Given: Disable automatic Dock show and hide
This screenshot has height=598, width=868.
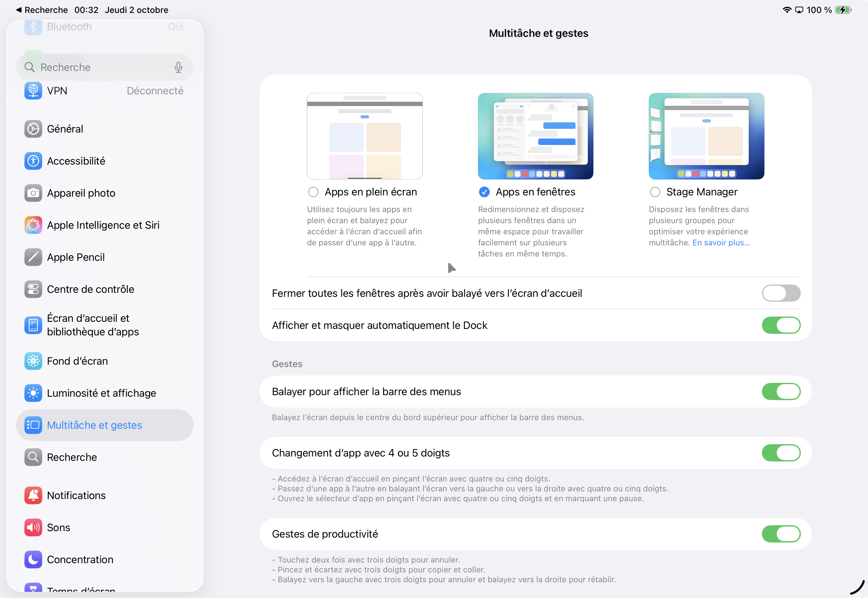Looking at the screenshot, I should pyautogui.click(x=781, y=325).
